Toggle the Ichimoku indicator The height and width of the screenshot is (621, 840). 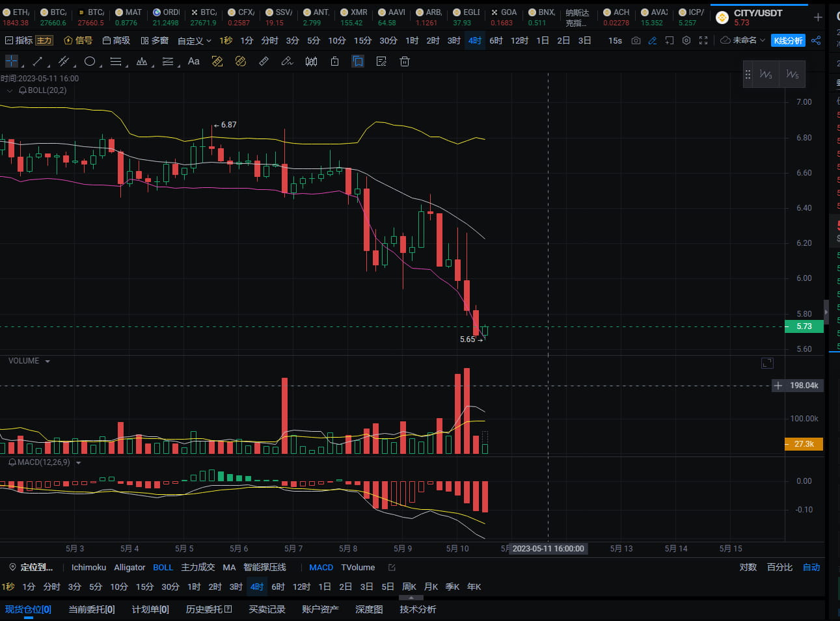pos(88,568)
